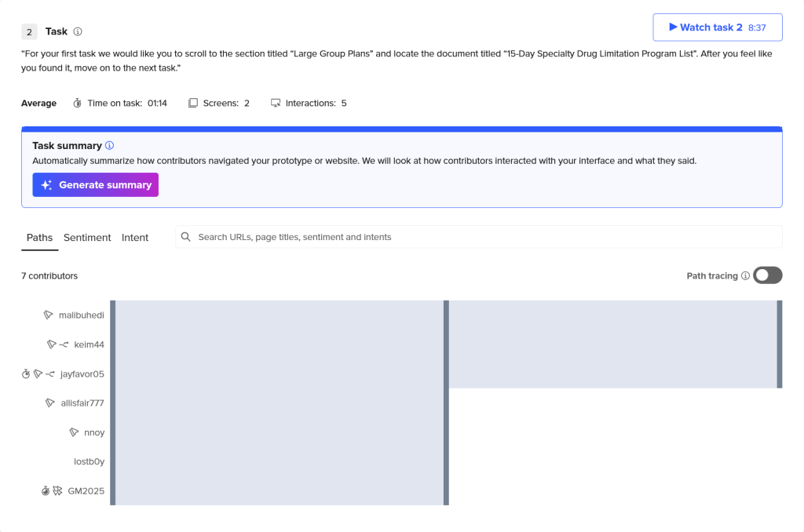This screenshot has height=532, width=804.
Task: Switch to the Sentiment tab
Action: (87, 238)
